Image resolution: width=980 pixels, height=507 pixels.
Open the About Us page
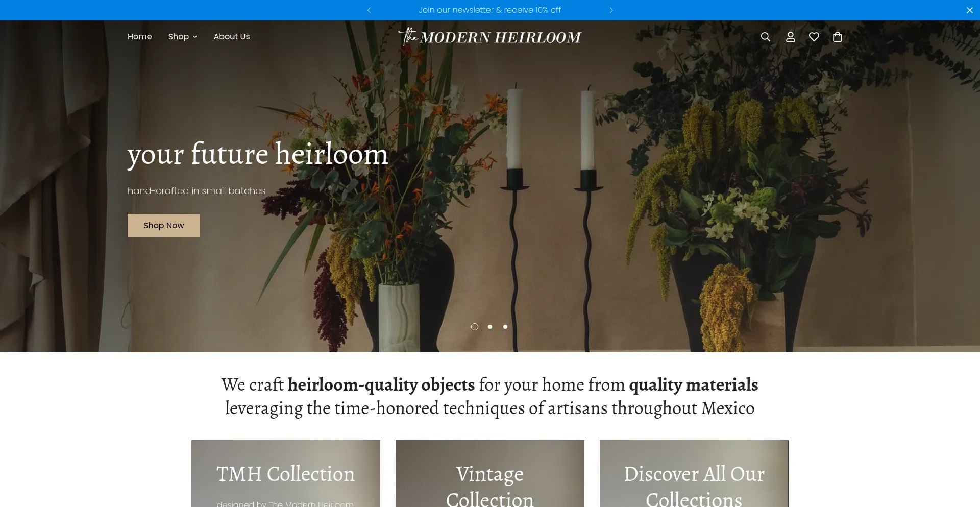coord(232,37)
